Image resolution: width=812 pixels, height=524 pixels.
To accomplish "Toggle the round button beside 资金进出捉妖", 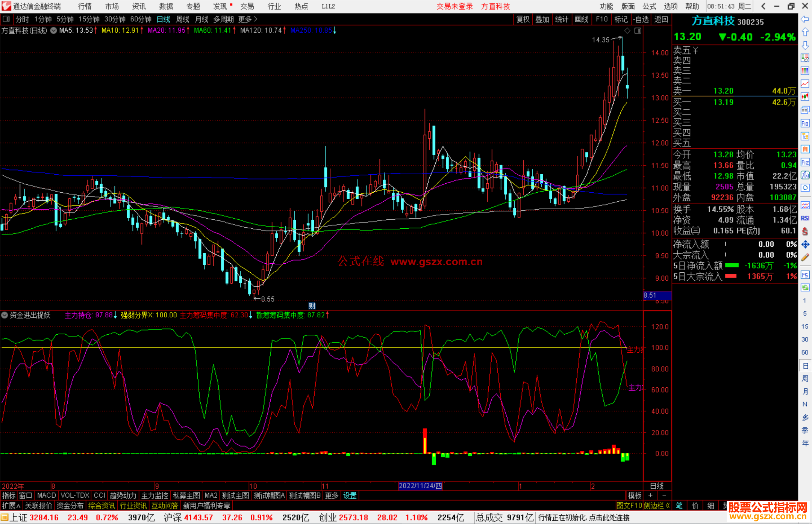I will (x=5, y=315).
